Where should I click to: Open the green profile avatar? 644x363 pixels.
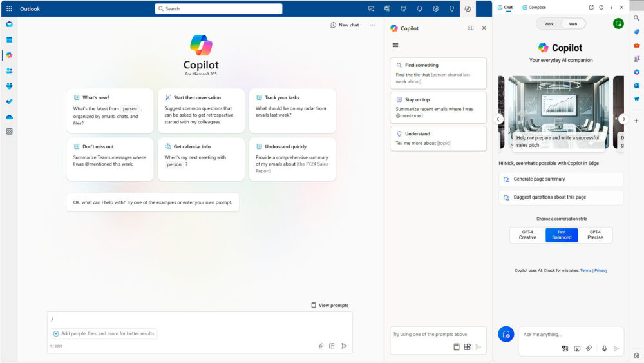(618, 24)
